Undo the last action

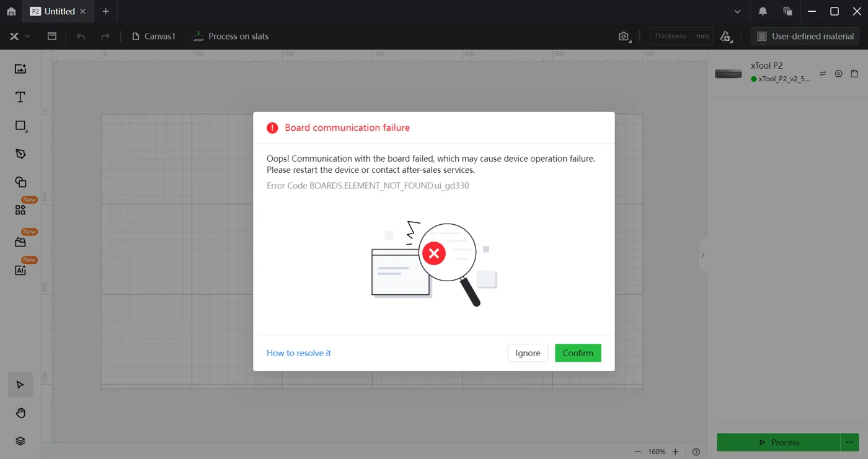(x=81, y=37)
